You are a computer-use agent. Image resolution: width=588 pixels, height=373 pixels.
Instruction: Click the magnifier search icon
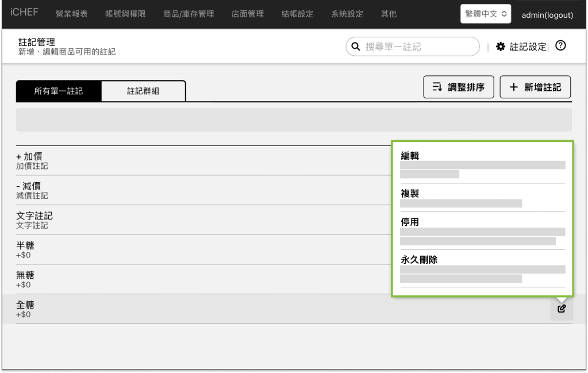pyautogui.click(x=356, y=47)
